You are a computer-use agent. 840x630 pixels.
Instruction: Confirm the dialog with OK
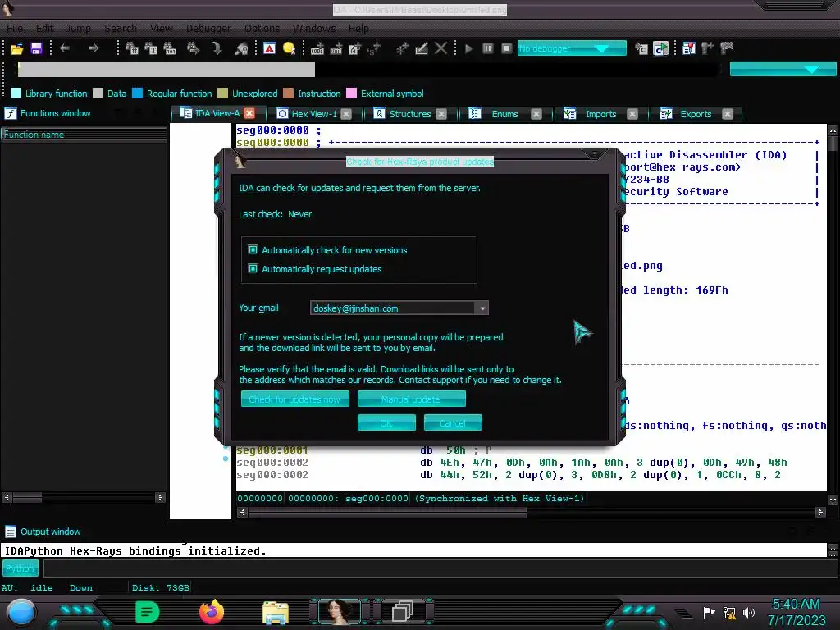tap(386, 422)
